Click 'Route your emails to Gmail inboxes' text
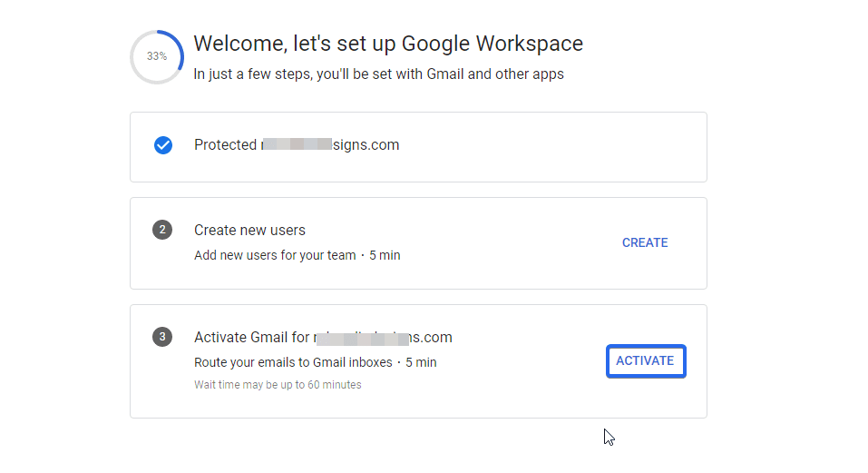 [293, 362]
